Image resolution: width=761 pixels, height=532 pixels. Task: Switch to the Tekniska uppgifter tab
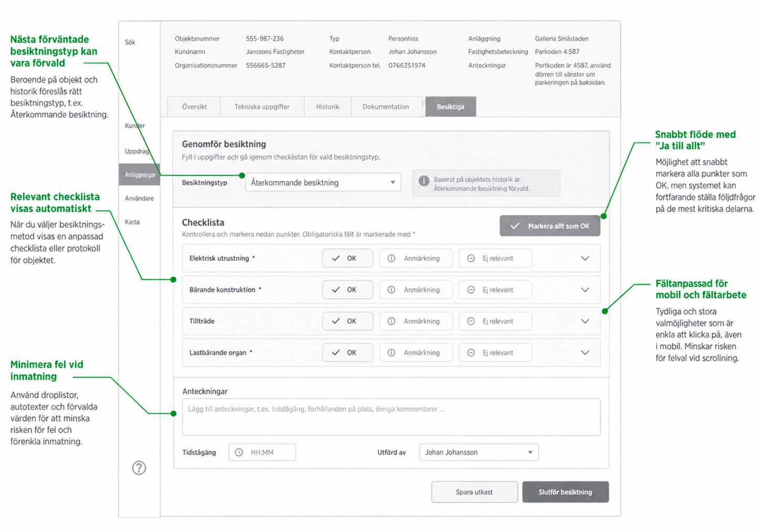click(x=262, y=107)
